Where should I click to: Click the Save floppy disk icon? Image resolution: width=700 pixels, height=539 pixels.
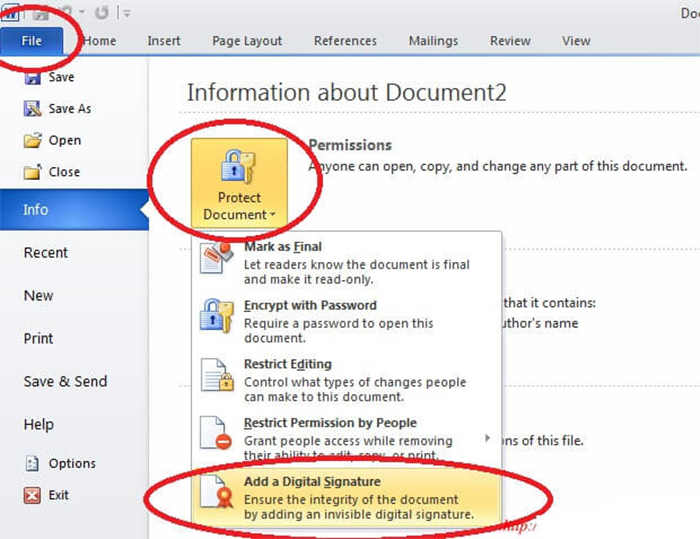(x=32, y=78)
